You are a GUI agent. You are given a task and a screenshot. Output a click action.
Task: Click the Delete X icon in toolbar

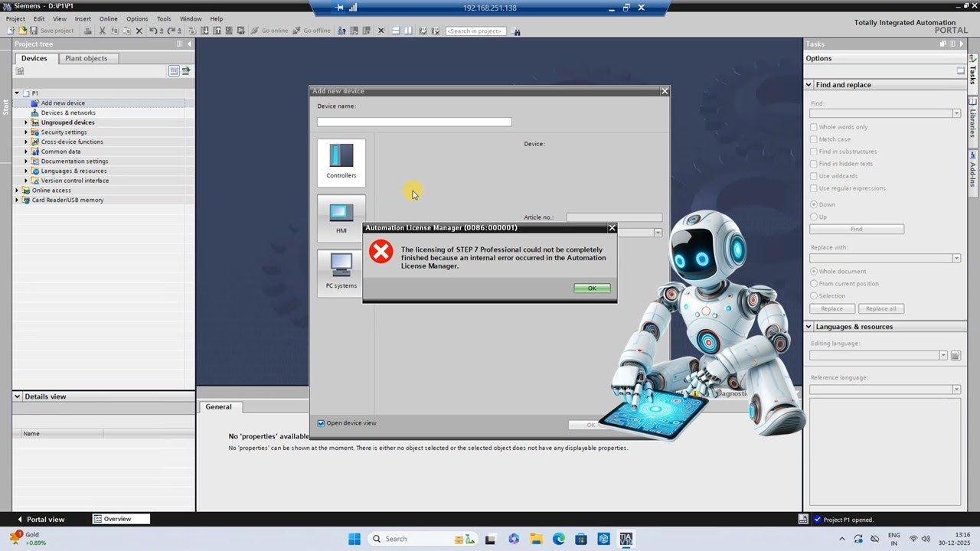[139, 31]
